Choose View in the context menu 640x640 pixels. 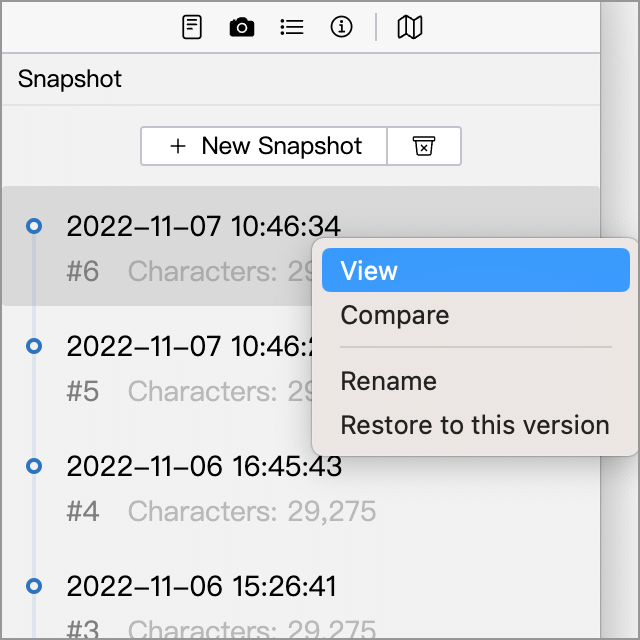click(476, 270)
